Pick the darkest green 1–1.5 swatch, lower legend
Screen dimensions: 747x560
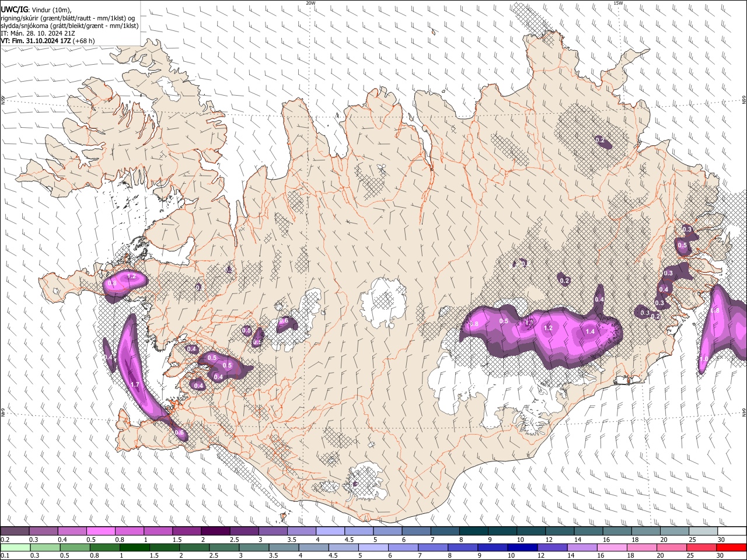click(134, 547)
